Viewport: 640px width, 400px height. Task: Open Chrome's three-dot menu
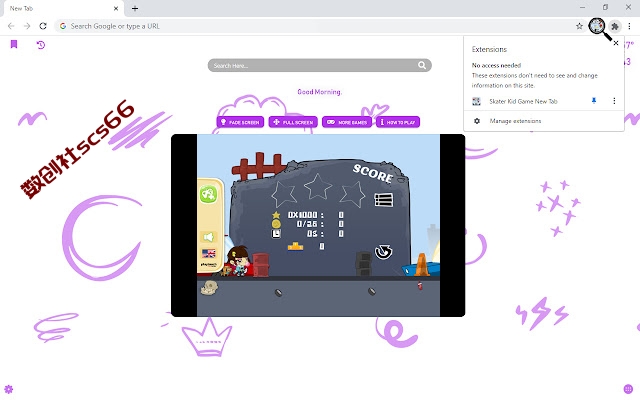pyautogui.click(x=629, y=26)
